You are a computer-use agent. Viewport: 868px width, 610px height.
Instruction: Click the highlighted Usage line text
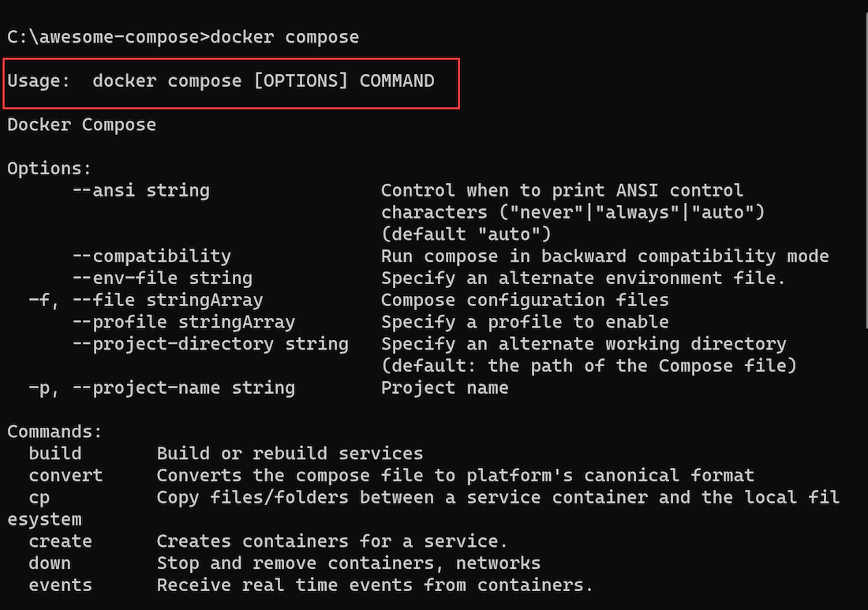tap(221, 80)
